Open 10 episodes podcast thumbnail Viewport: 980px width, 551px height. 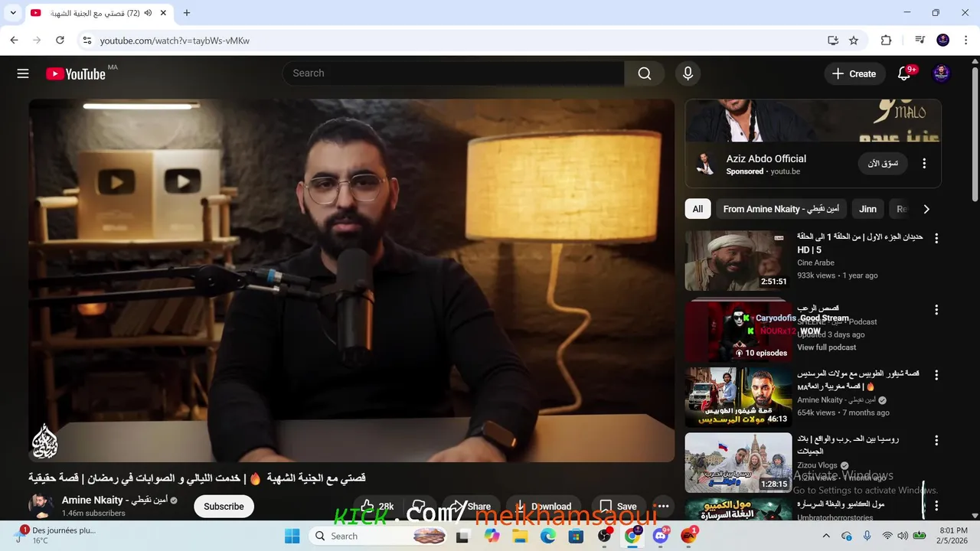[738, 331]
